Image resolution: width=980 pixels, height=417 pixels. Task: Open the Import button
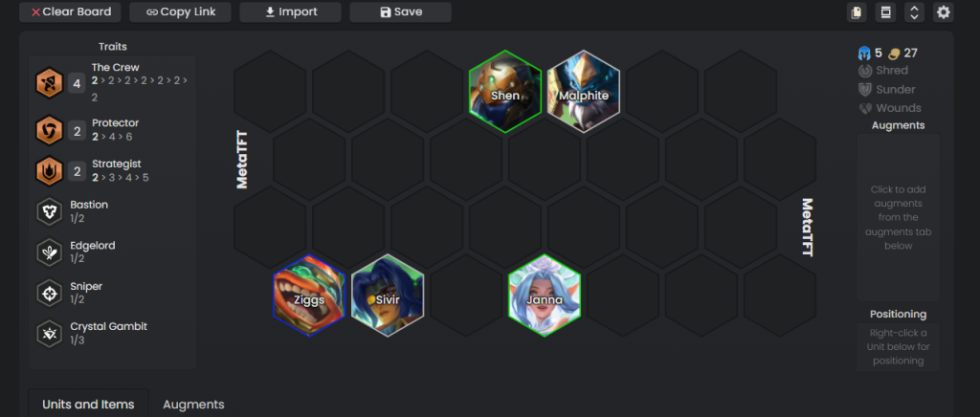pyautogui.click(x=291, y=11)
